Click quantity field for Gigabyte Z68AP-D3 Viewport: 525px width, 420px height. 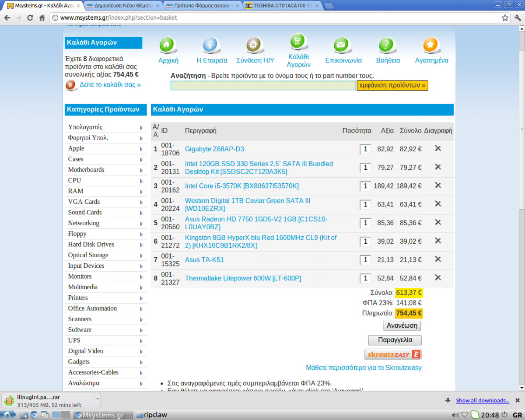click(x=365, y=149)
